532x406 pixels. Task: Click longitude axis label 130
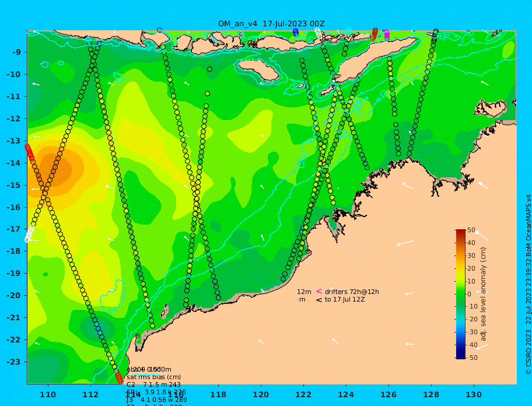click(x=474, y=394)
